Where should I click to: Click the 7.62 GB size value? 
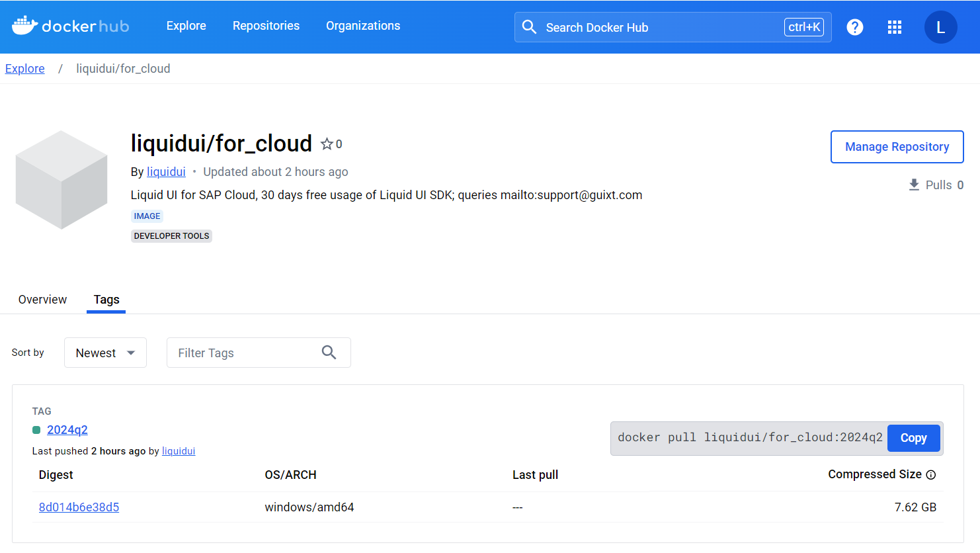[x=915, y=507]
